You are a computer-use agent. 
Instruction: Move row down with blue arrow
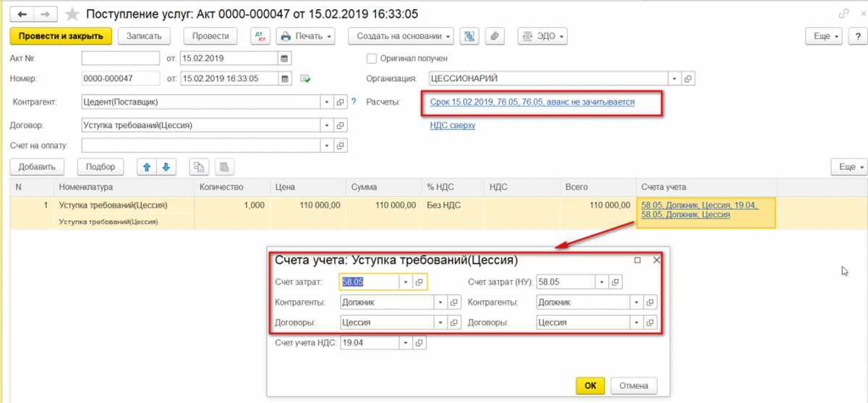click(166, 167)
